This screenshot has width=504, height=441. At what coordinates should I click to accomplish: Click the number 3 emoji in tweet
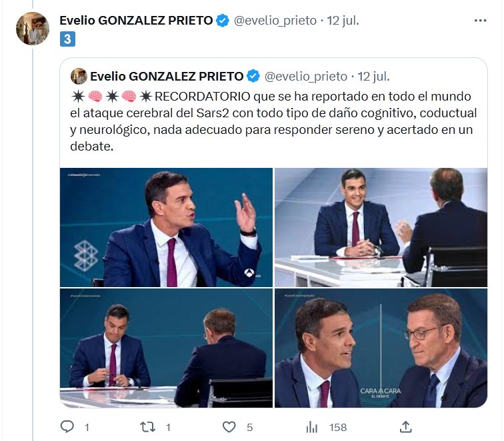coord(67,39)
